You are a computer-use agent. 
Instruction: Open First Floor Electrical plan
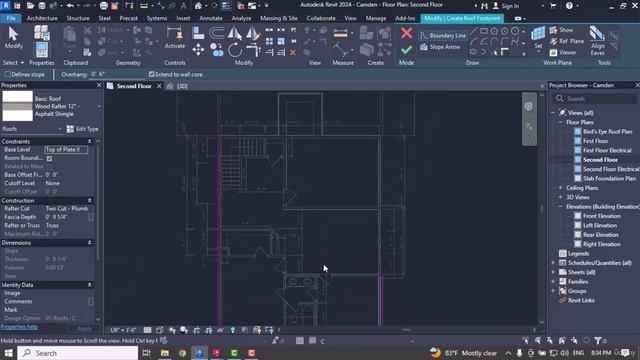coord(607,150)
